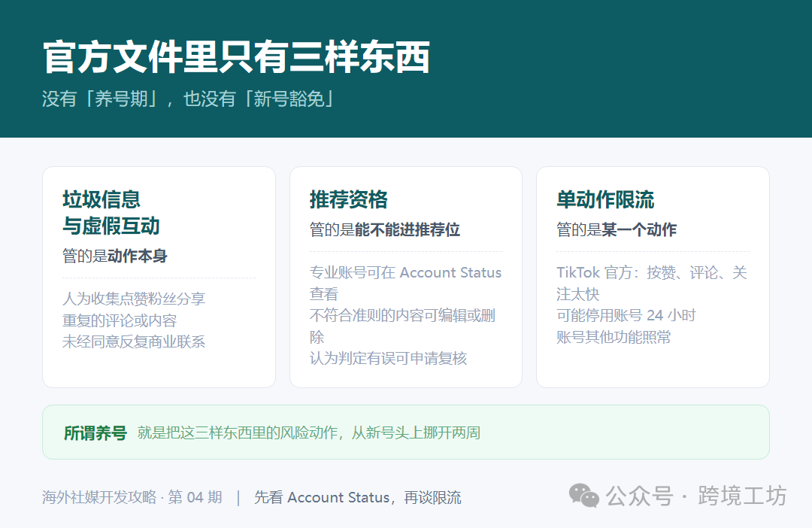Click the text 管的是某一个动作
Viewport: 812px width, 528px height.
pyautogui.click(x=617, y=229)
